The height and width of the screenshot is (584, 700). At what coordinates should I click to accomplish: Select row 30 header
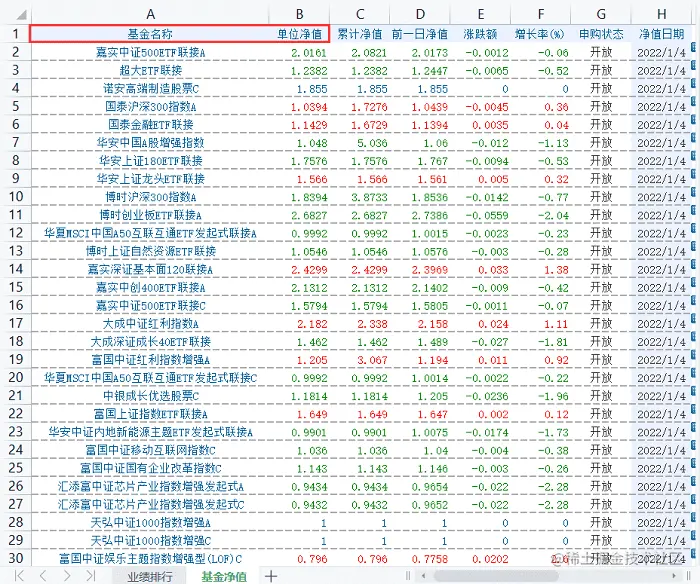click(x=16, y=558)
